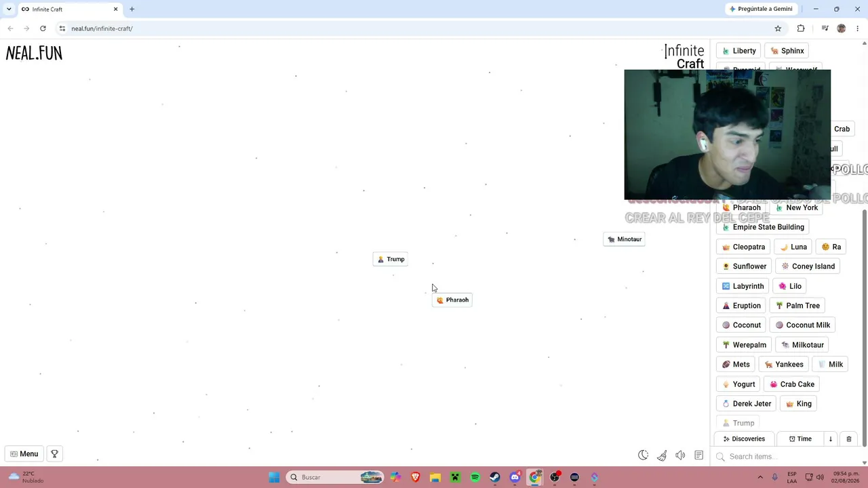868x488 pixels.
Task: Click the address bar showing neal.fun/infinite-craft
Action: (420, 28)
